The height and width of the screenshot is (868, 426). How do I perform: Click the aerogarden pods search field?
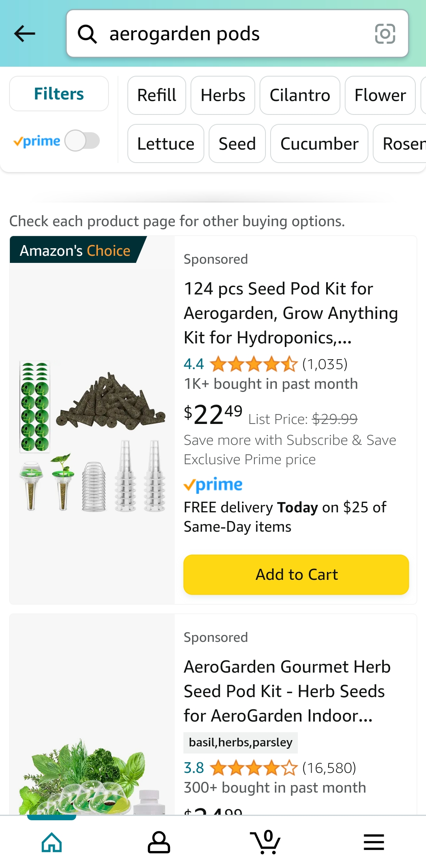pos(237,34)
